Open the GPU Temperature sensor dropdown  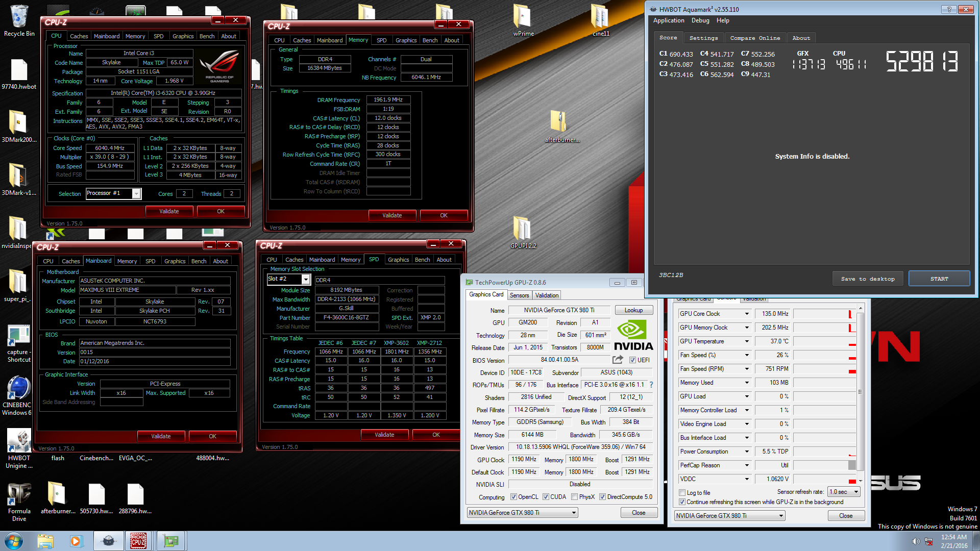pos(747,341)
